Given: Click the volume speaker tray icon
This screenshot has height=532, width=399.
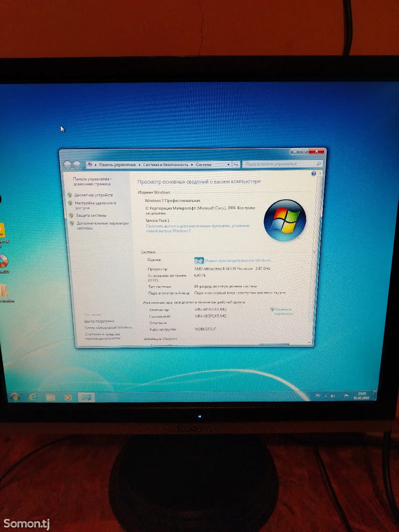Looking at the screenshot, I should (x=333, y=396).
